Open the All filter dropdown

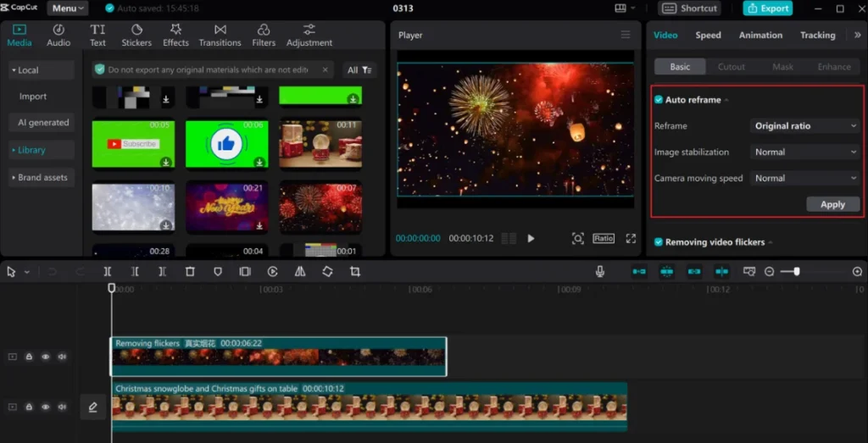(x=359, y=69)
